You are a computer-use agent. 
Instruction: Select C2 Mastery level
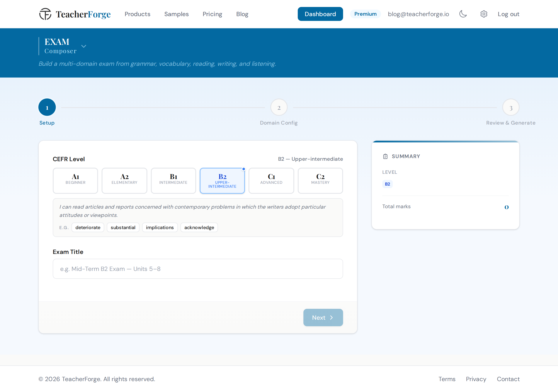click(320, 181)
